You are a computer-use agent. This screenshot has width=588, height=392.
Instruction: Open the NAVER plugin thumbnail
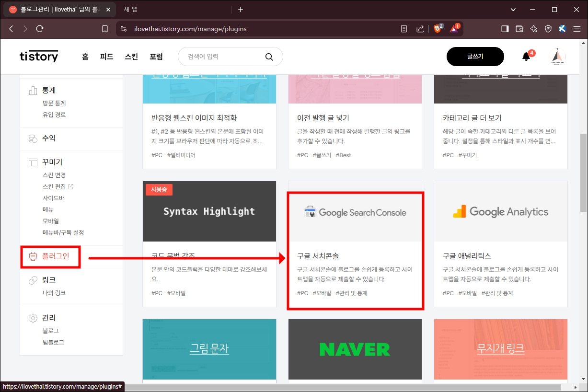click(x=355, y=349)
